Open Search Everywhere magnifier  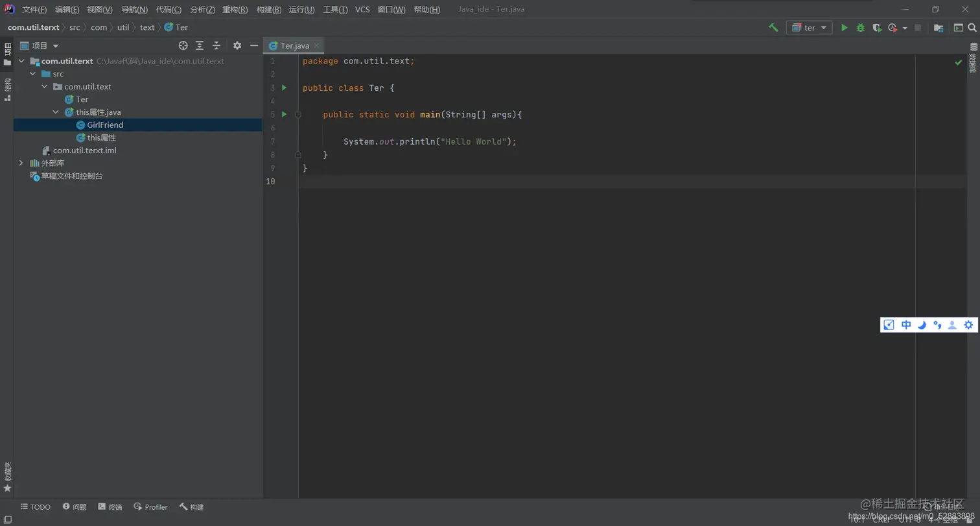[x=972, y=28]
